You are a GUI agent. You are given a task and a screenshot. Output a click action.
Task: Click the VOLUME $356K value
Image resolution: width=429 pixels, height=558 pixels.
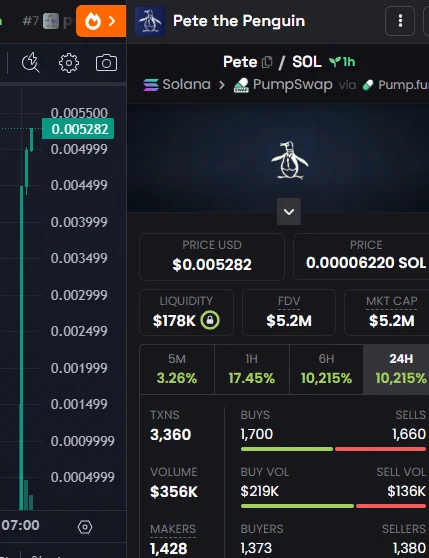coord(174,491)
